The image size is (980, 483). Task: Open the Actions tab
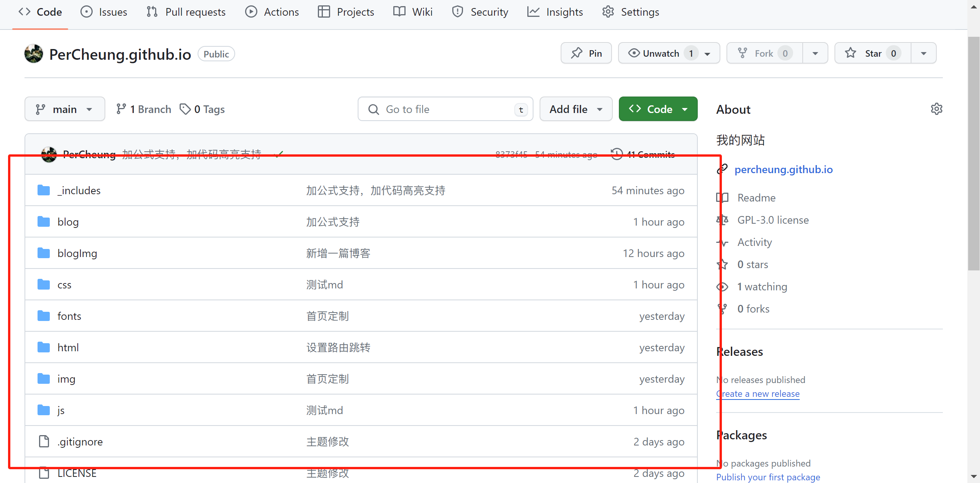(272, 12)
